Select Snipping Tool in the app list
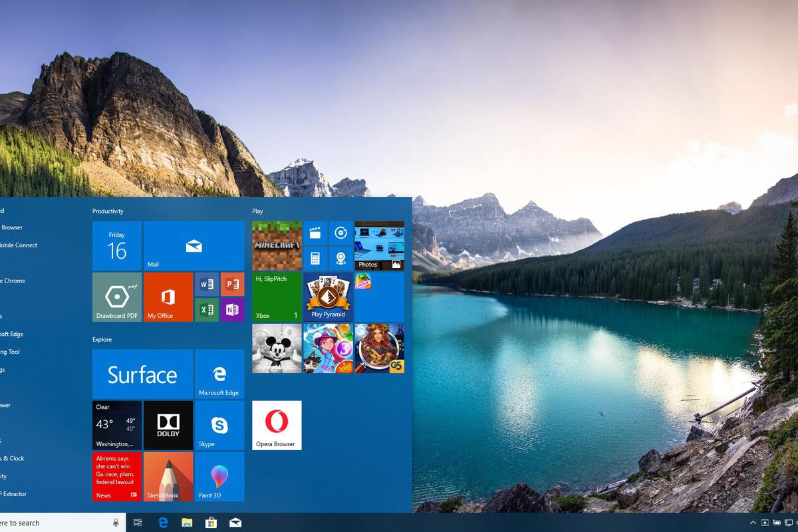 [x=10, y=352]
